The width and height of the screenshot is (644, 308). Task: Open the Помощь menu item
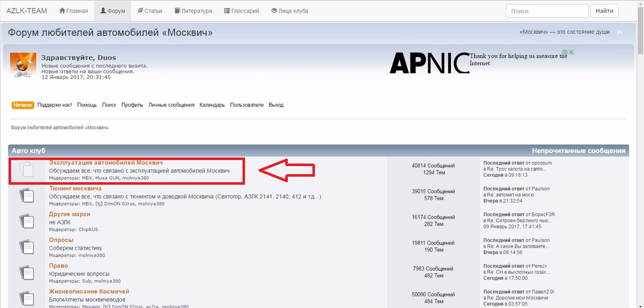tap(87, 105)
